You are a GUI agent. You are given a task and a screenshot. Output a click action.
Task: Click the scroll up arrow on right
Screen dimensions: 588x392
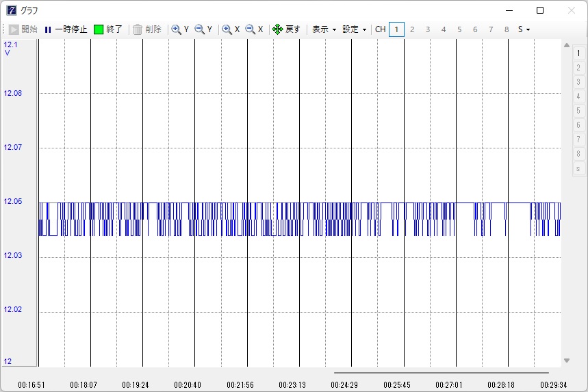(x=566, y=46)
